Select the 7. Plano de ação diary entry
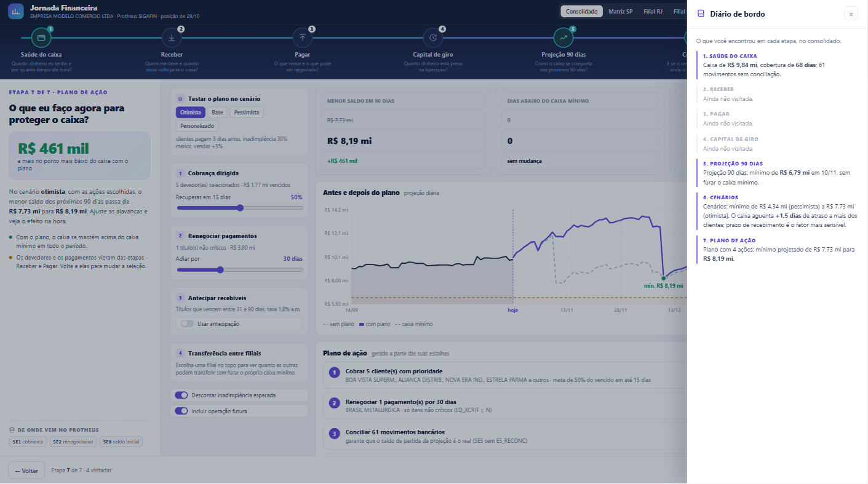The height and width of the screenshot is (484, 868). coord(777,250)
